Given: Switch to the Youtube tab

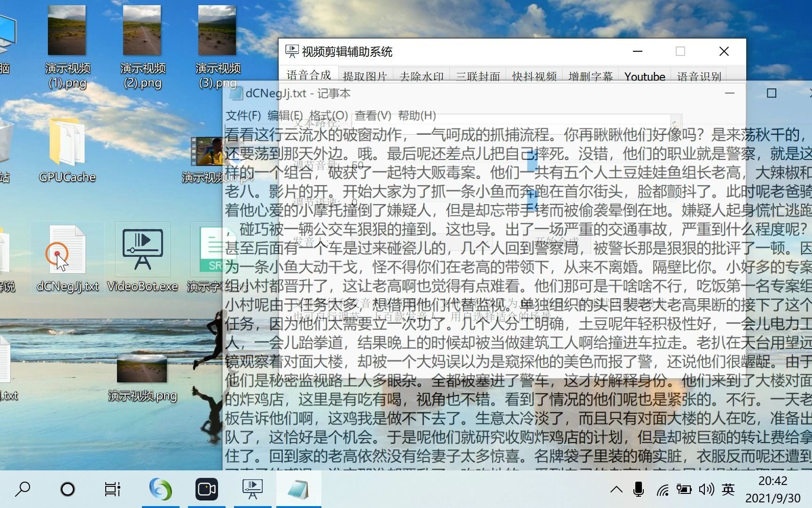Looking at the screenshot, I should 645,76.
